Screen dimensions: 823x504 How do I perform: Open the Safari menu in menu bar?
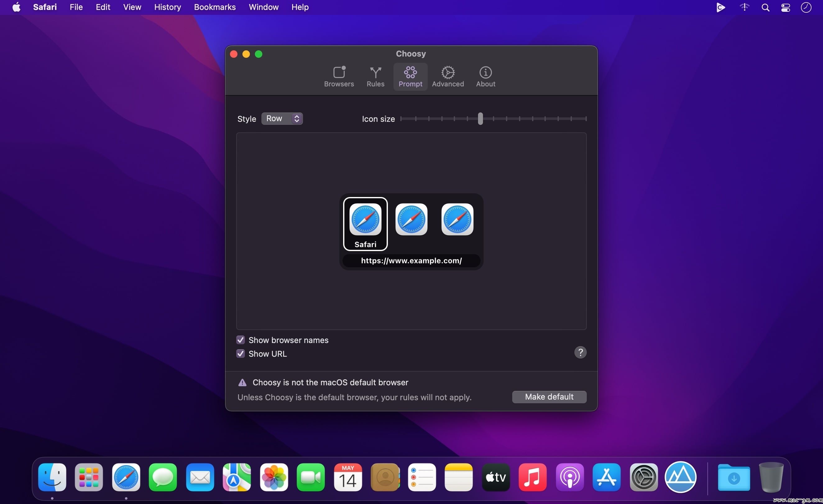(x=45, y=7)
